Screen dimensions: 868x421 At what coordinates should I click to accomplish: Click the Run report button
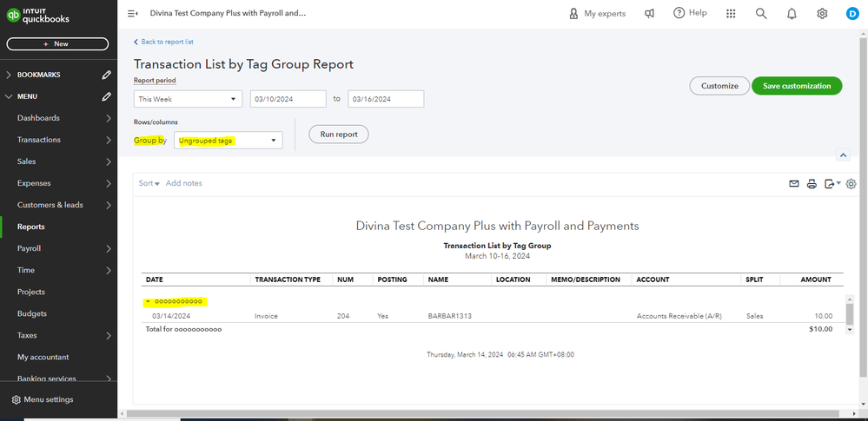coord(338,135)
